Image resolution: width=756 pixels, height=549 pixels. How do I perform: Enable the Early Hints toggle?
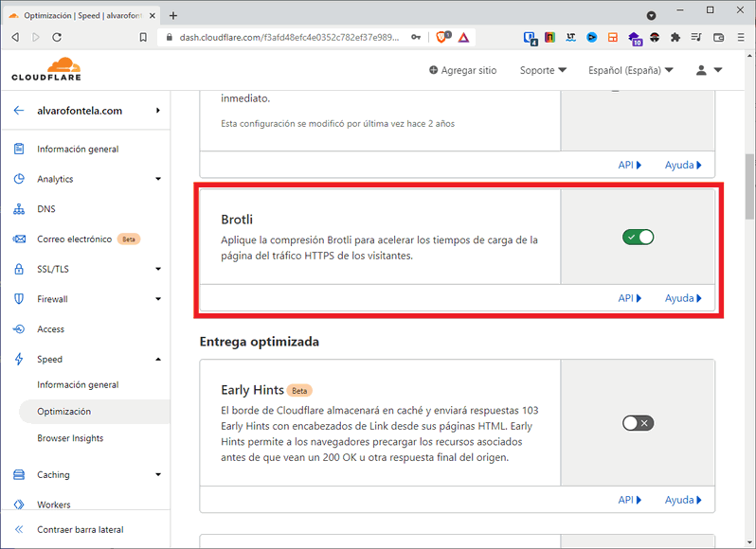(638, 423)
